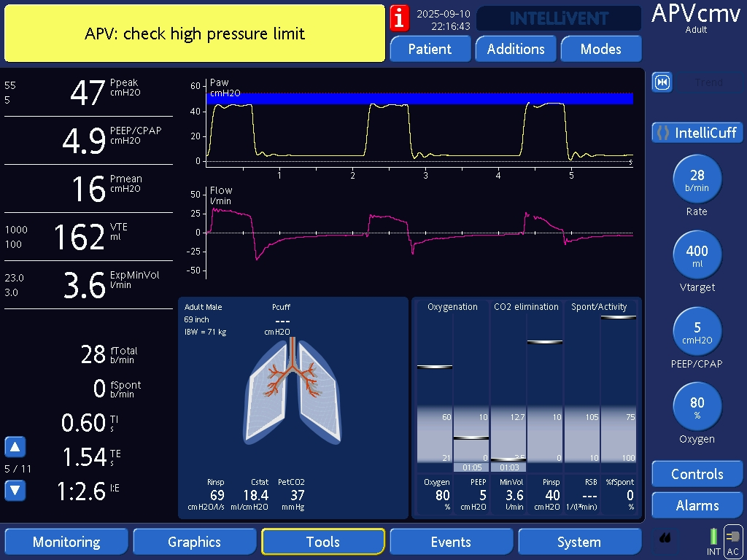
Task: Click the battery INT status icon
Action: (713, 538)
